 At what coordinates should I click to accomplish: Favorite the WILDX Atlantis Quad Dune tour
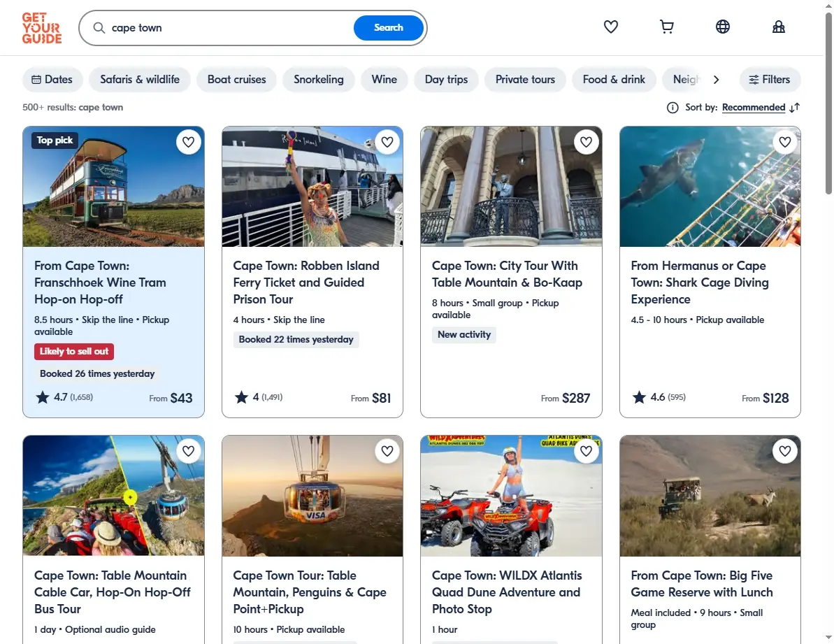[x=586, y=451]
